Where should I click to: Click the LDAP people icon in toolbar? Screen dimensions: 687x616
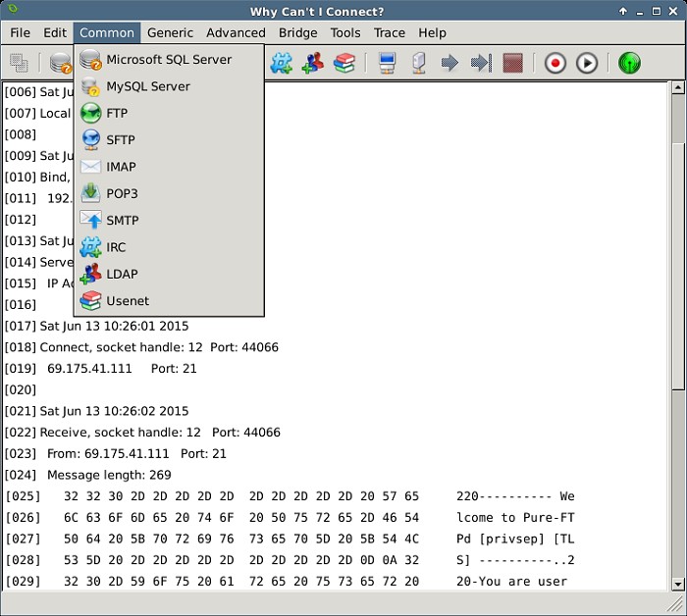coord(312,63)
